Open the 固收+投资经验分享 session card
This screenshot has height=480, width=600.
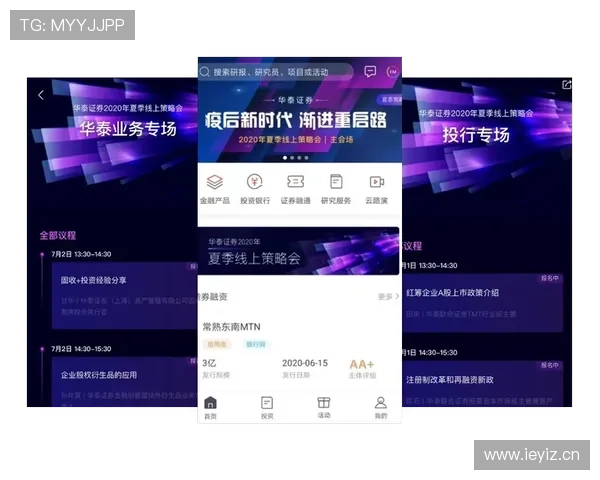(125, 296)
